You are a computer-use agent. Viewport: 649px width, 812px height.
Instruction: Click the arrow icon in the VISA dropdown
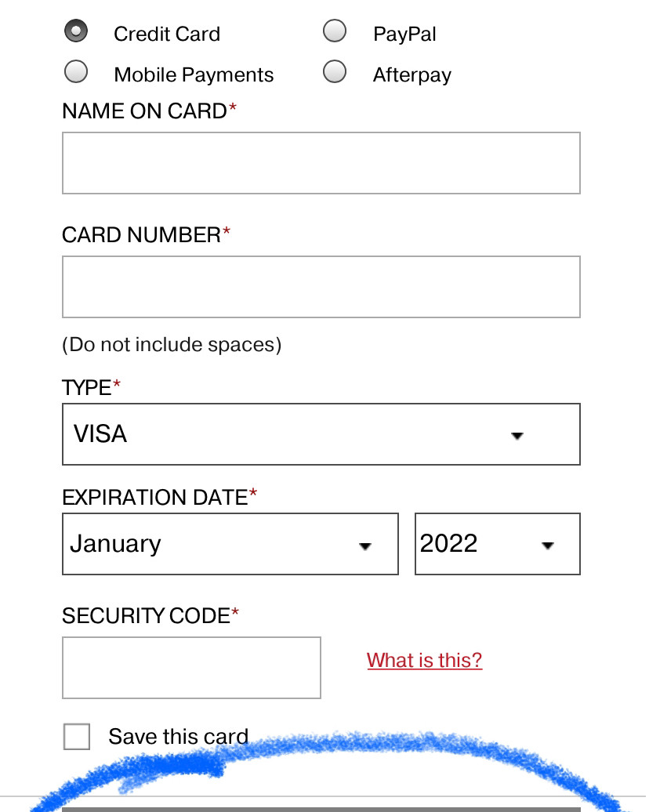click(517, 436)
